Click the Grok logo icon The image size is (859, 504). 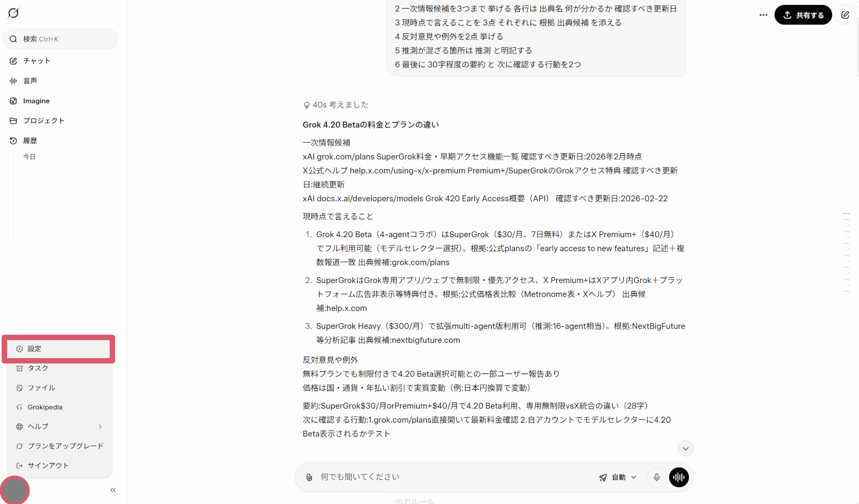coord(13,13)
